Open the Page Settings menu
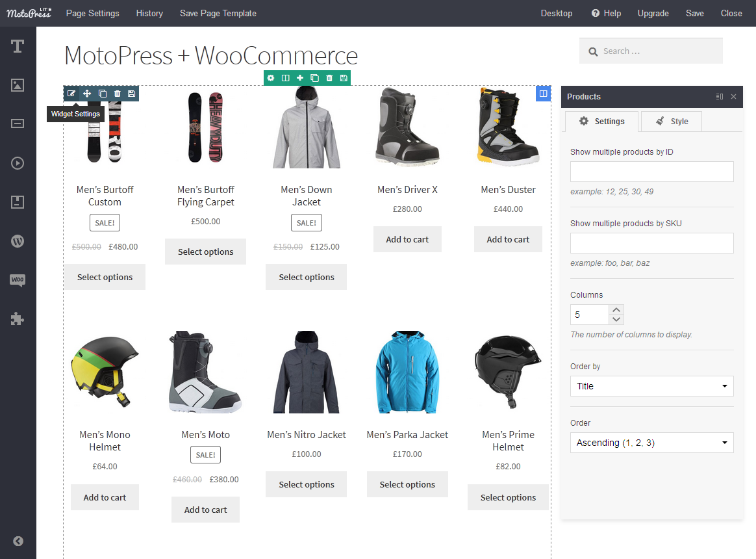Viewport: 756px width, 559px height. pos(93,13)
